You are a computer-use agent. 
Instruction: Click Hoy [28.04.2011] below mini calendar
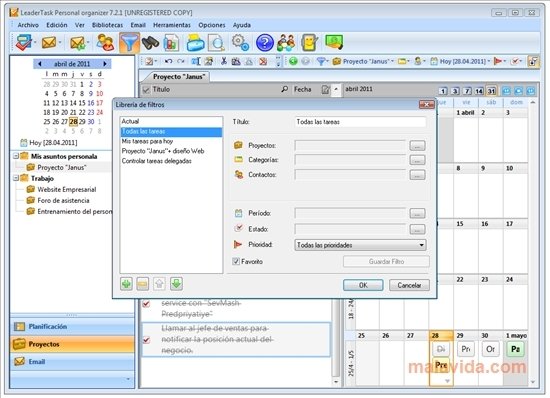[x=53, y=143]
